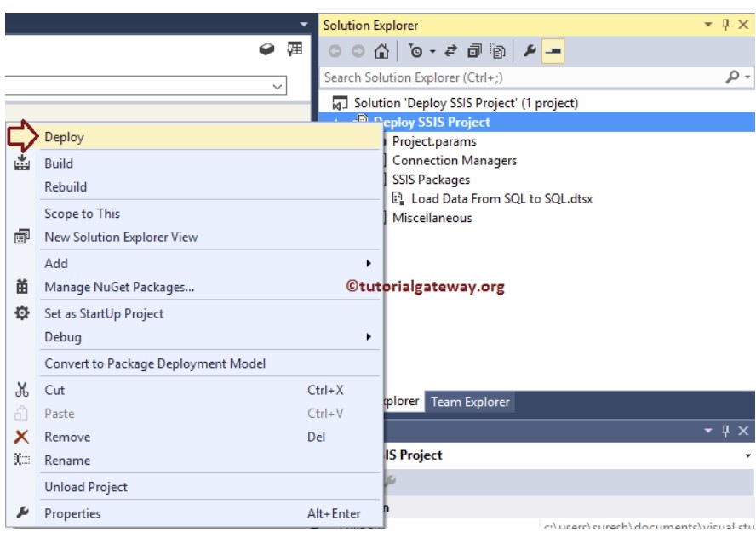Select Project.params in the tree
756x538 pixels.
click(x=434, y=141)
